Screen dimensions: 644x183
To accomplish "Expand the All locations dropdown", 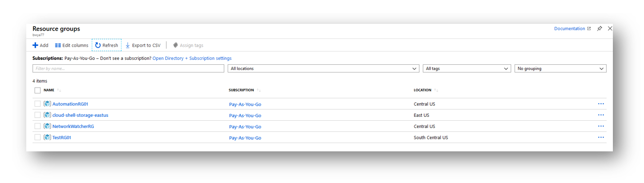I will point(323,69).
